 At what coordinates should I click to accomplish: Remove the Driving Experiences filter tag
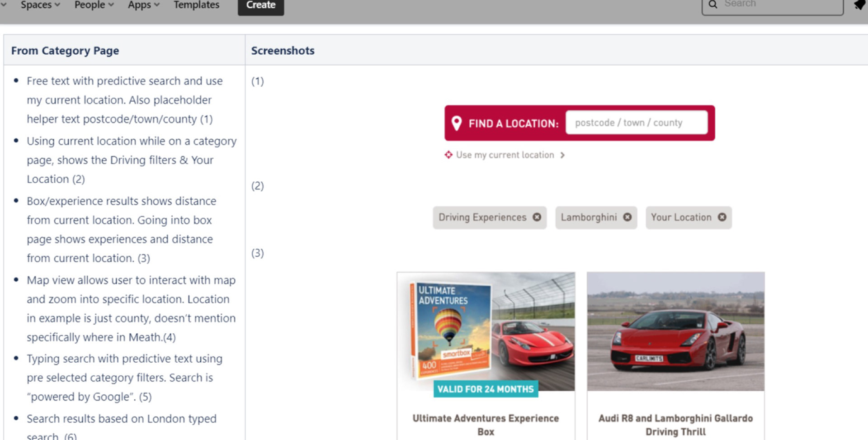click(537, 217)
